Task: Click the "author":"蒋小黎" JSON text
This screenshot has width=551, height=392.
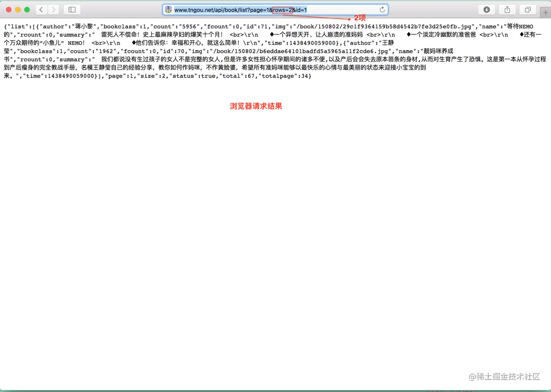Action: (68, 27)
